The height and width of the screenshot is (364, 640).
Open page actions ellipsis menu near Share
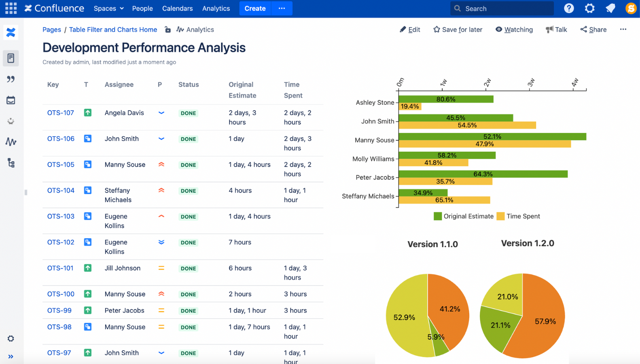623,29
